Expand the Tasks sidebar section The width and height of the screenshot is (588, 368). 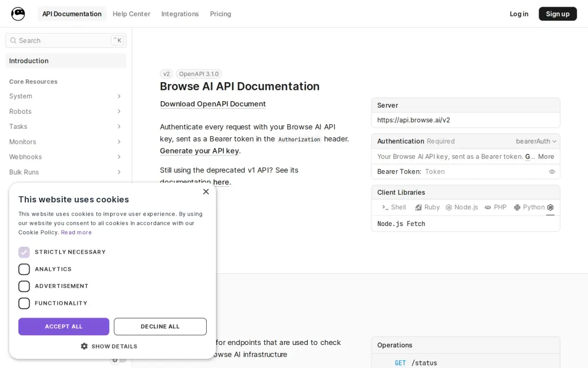tap(65, 126)
